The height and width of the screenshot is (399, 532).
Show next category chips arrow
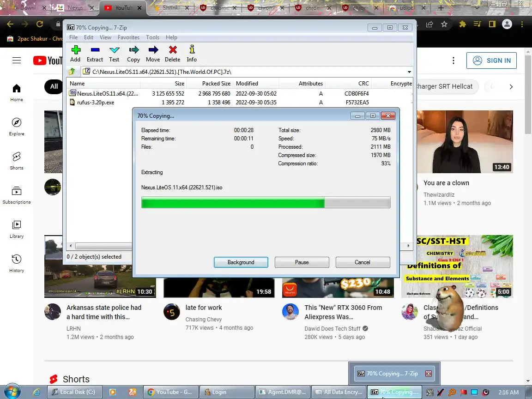[x=511, y=87]
